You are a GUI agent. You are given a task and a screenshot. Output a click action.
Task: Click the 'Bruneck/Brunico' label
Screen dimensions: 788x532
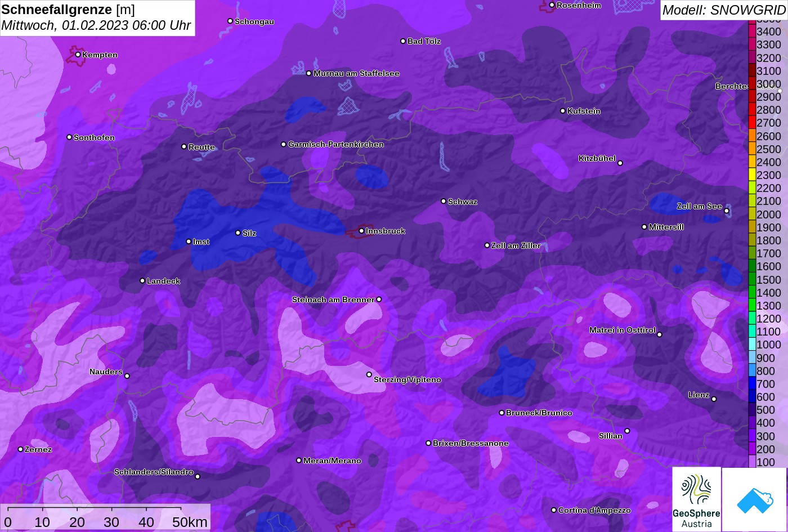tap(539, 413)
